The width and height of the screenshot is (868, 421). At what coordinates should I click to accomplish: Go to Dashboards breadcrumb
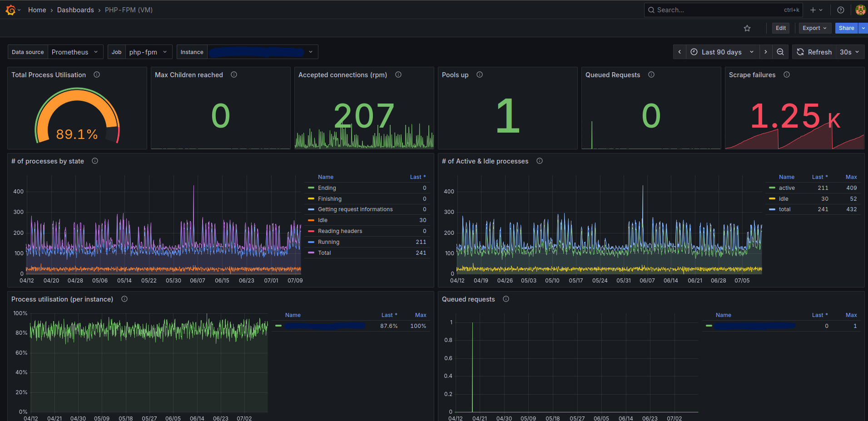75,10
